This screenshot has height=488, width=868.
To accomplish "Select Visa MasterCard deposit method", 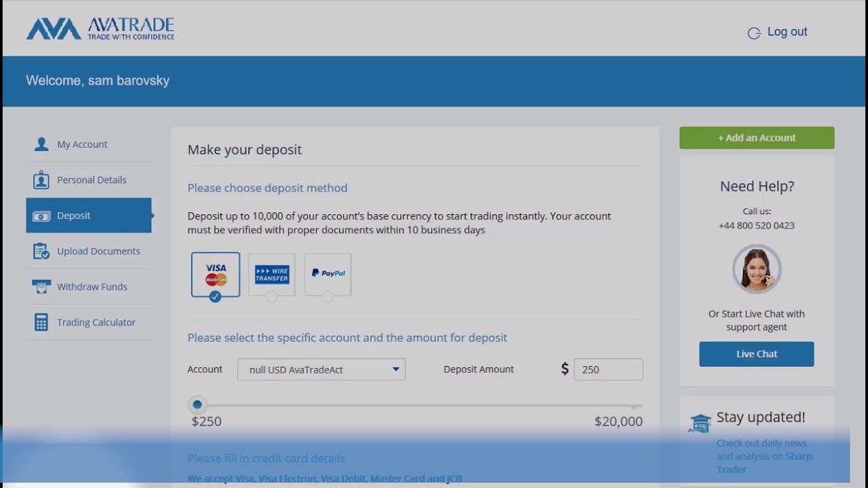I will tap(216, 274).
